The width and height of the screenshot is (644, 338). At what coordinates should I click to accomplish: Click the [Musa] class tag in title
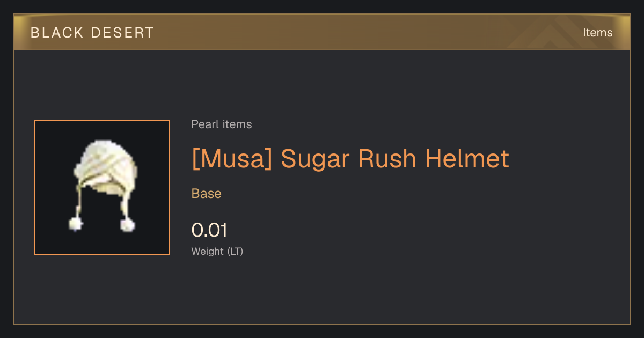232,159
